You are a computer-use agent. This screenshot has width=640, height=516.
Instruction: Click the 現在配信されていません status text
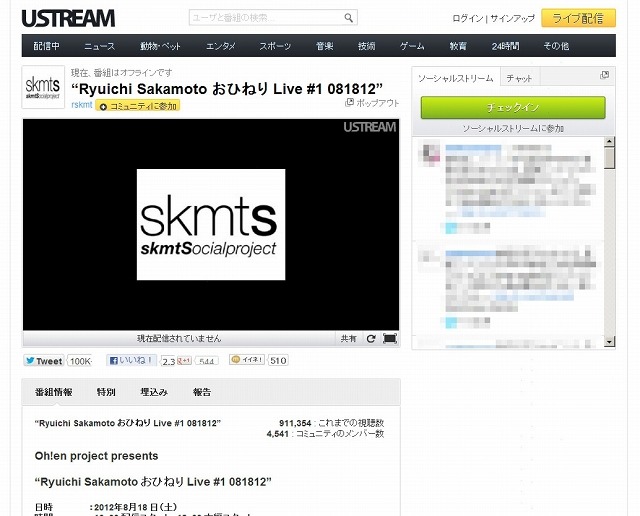pyautogui.click(x=179, y=338)
